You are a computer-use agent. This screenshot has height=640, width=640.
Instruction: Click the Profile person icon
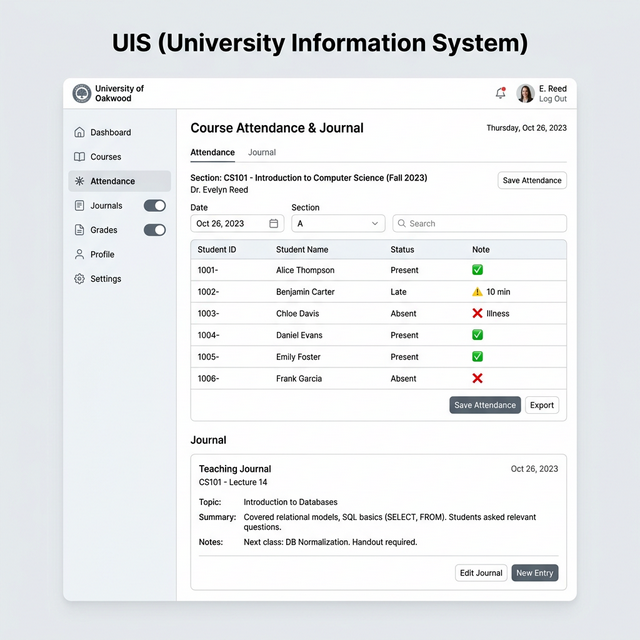80,254
